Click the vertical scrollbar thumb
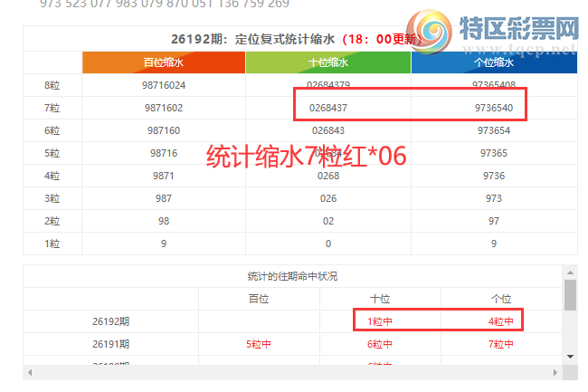The width and height of the screenshot is (588, 392). [x=571, y=295]
